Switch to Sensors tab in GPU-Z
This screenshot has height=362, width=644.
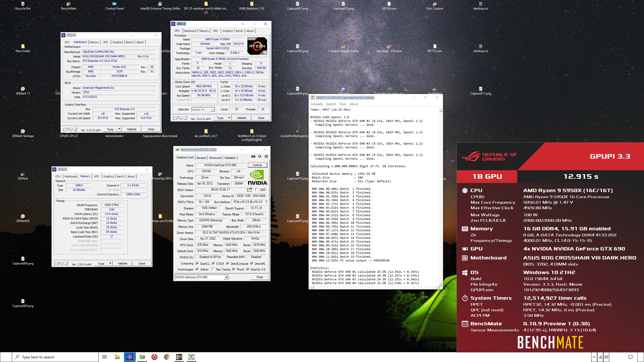[201, 158]
